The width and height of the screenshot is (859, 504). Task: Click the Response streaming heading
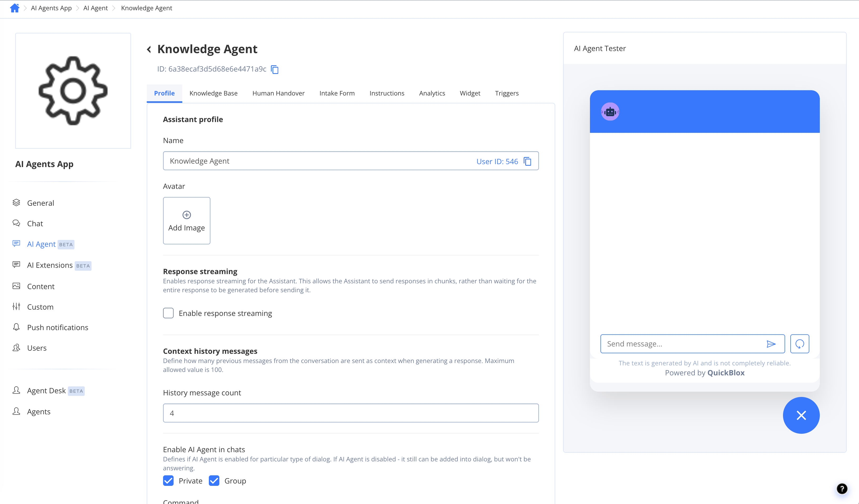200,271
